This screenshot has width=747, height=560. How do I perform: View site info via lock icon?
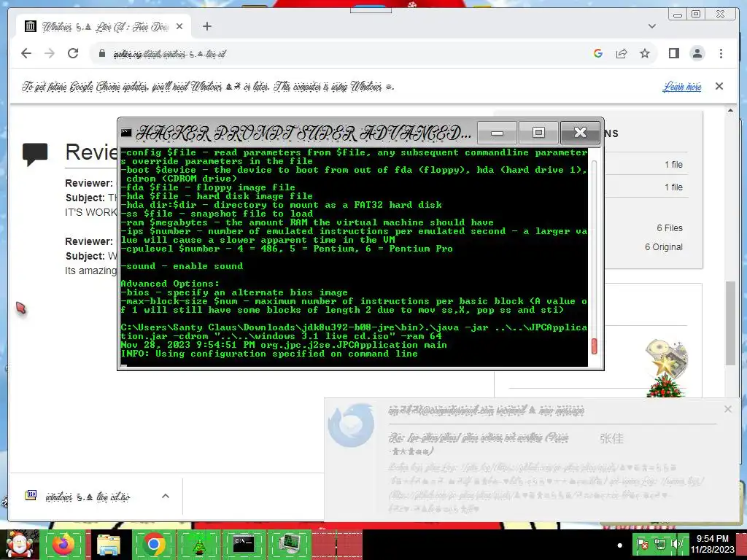pos(101,53)
